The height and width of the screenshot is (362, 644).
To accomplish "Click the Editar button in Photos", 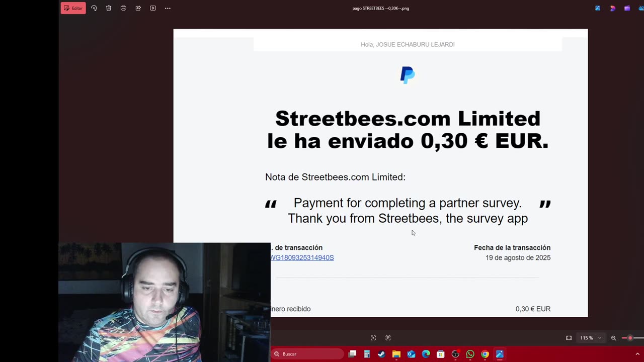I will point(73,8).
